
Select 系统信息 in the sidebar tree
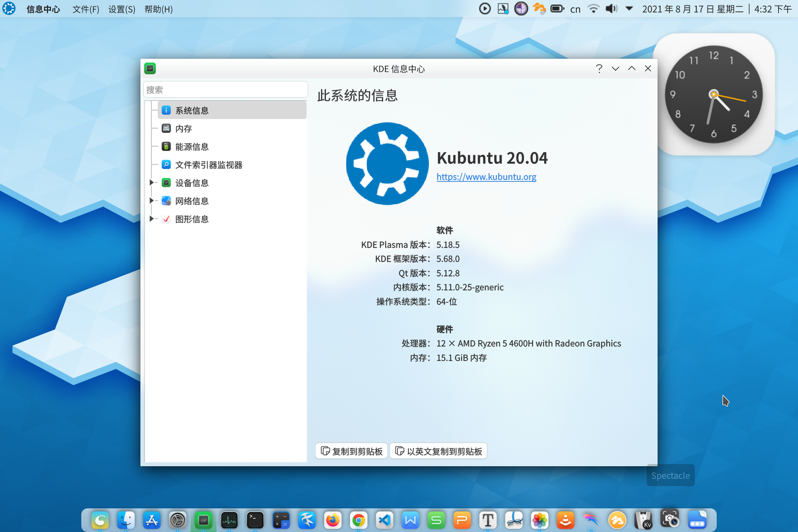(232, 110)
